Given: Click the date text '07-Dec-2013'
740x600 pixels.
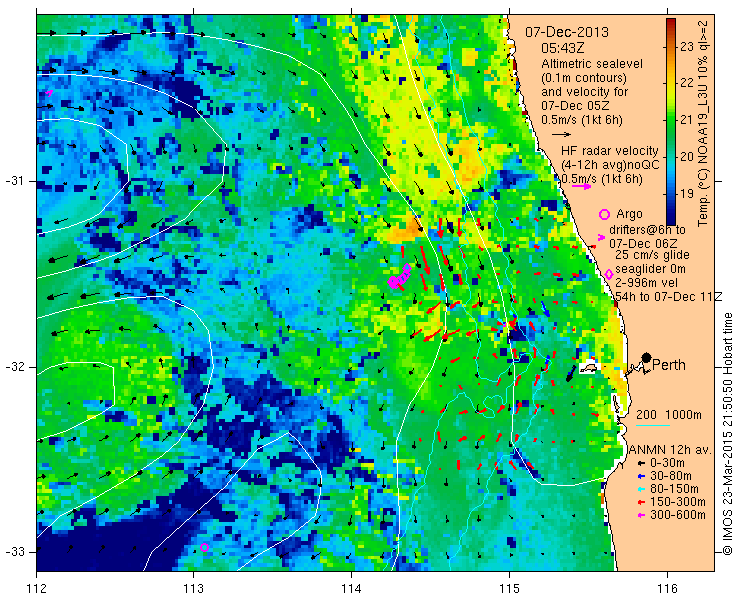Looking at the screenshot, I should [x=567, y=32].
